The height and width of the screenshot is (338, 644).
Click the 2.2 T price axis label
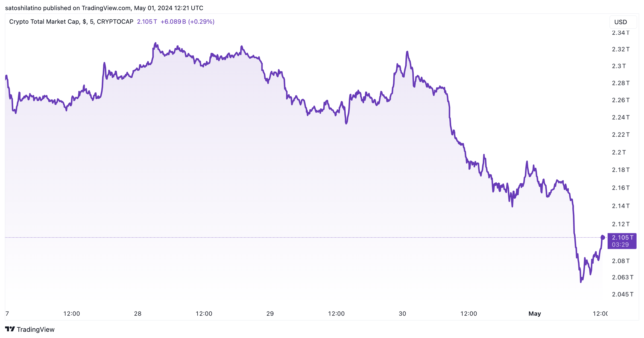click(x=619, y=152)
